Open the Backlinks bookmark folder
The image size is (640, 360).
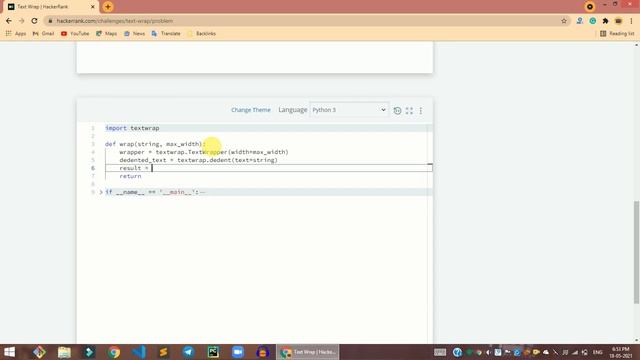point(201,33)
